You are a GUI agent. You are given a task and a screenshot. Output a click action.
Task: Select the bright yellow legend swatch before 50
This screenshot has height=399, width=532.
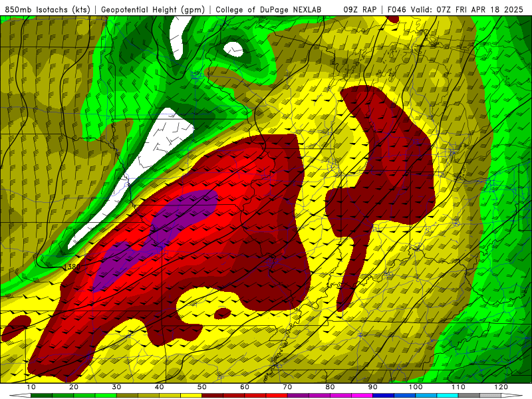coord(191,395)
